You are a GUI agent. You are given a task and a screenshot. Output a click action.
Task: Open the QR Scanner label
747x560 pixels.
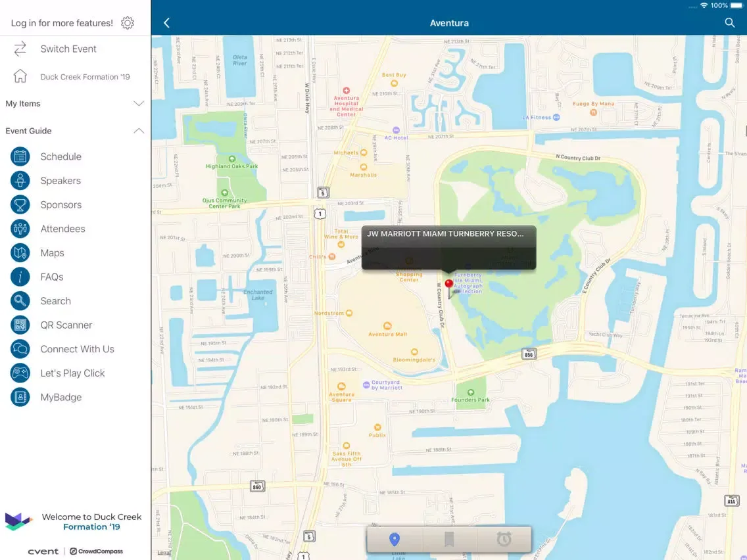point(66,325)
